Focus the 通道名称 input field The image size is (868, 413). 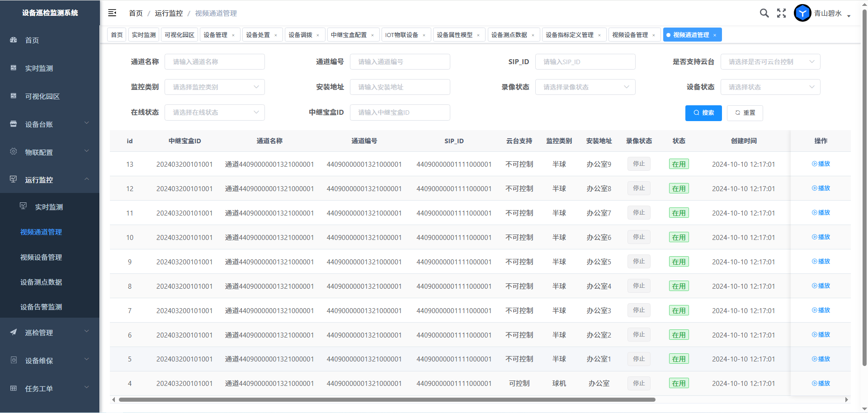[x=215, y=62]
